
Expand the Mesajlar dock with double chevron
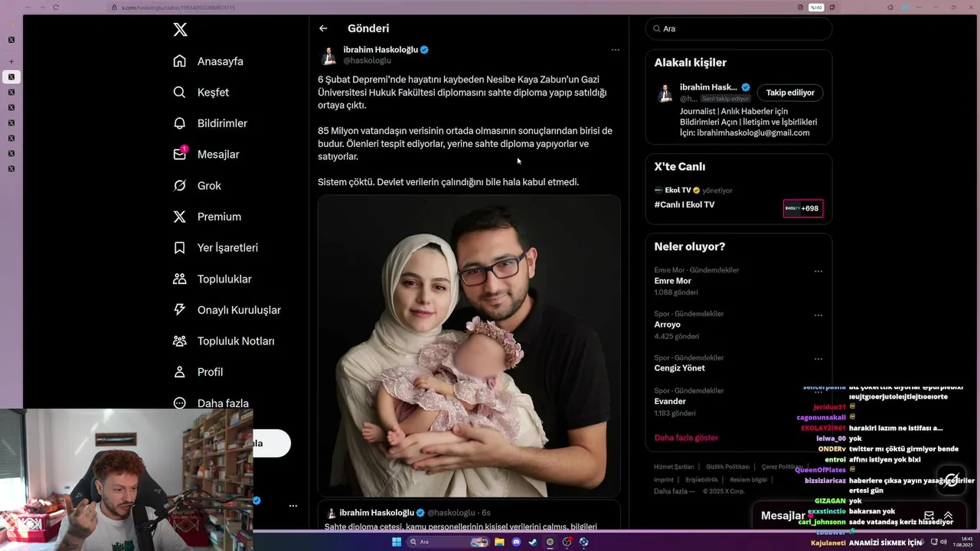[948, 516]
